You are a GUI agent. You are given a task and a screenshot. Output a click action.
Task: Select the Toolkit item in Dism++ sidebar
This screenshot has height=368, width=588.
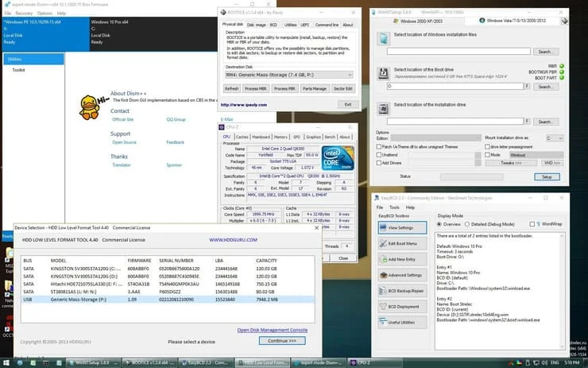(19, 70)
